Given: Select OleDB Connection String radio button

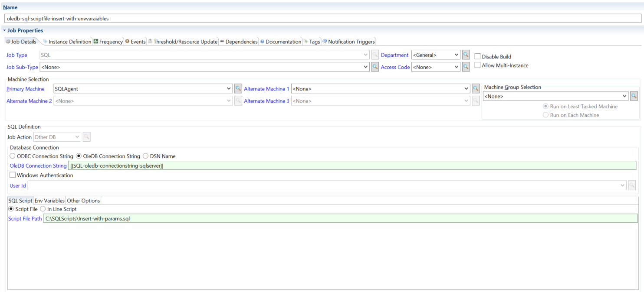Looking at the screenshot, I should click(x=79, y=156).
